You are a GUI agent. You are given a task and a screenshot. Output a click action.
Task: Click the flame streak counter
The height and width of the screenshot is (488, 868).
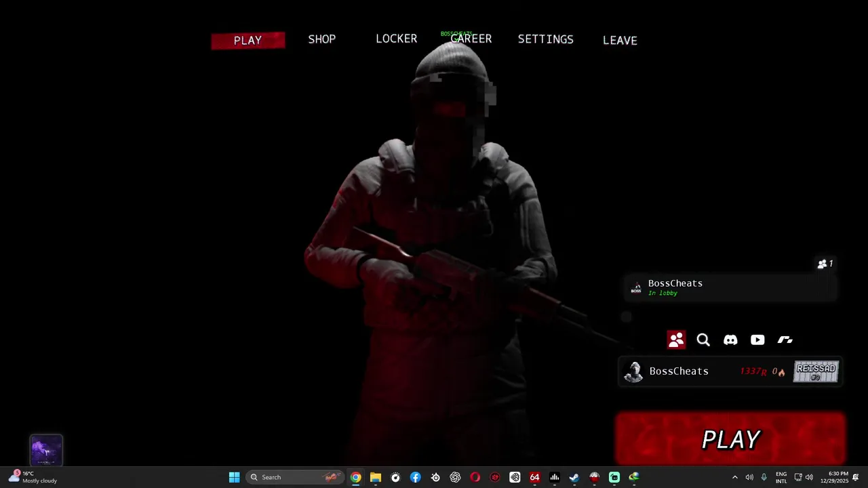pyautogui.click(x=778, y=371)
